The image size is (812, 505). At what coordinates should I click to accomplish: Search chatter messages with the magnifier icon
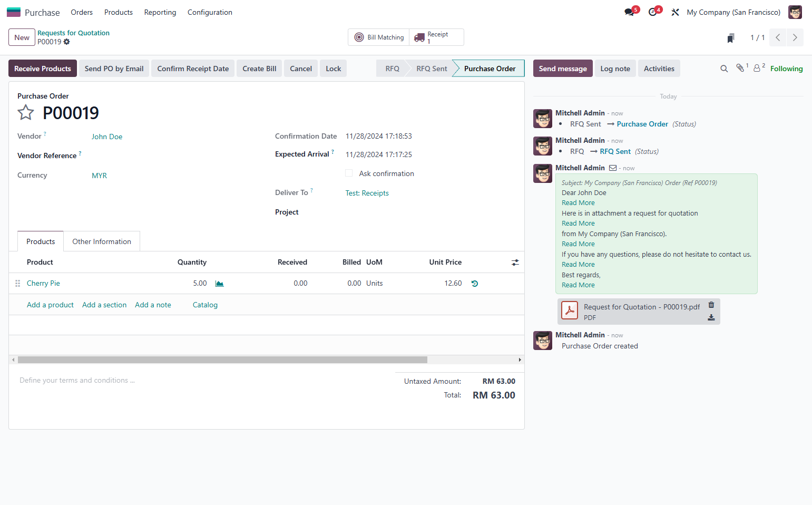(x=724, y=69)
